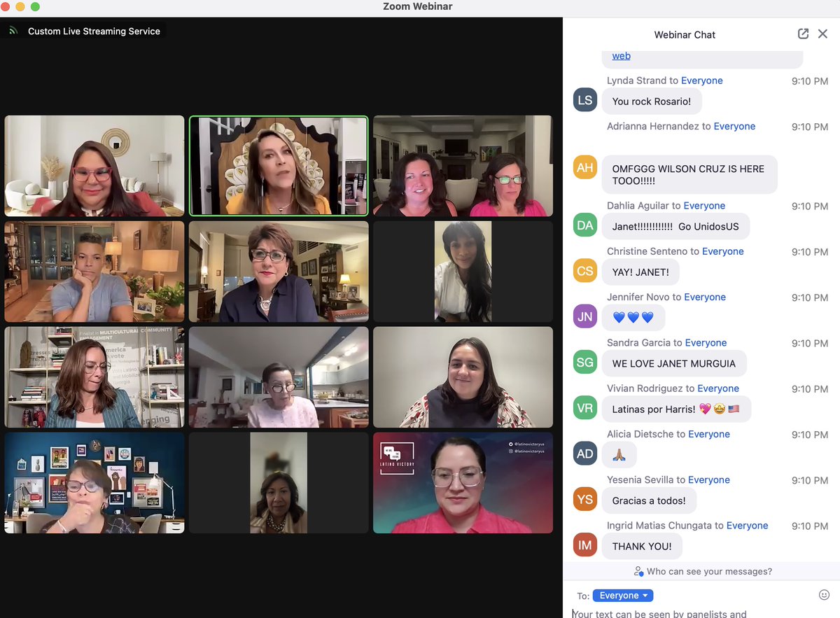Click the person icon beside Who can see your messages

pyautogui.click(x=638, y=571)
